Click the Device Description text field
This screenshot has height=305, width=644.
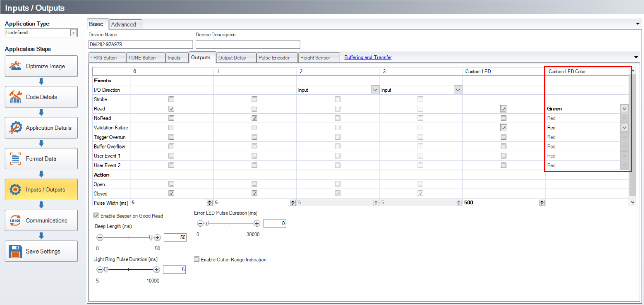point(248,44)
